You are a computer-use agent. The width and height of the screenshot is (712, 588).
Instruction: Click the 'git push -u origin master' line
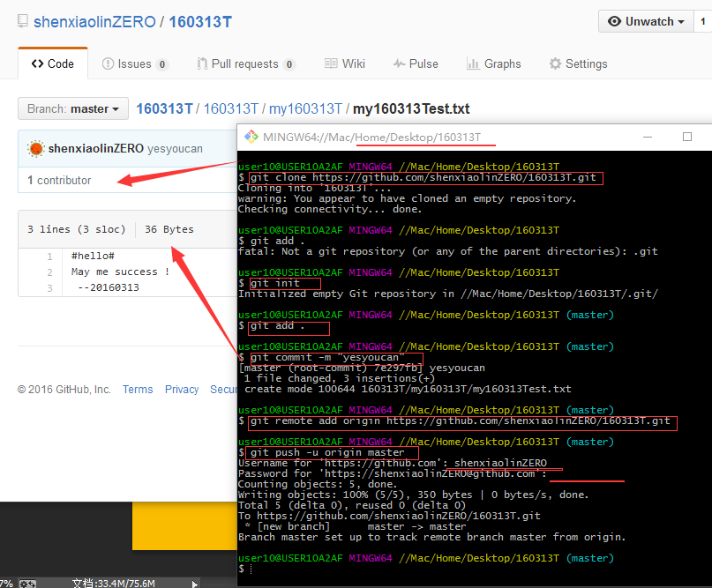(327, 452)
